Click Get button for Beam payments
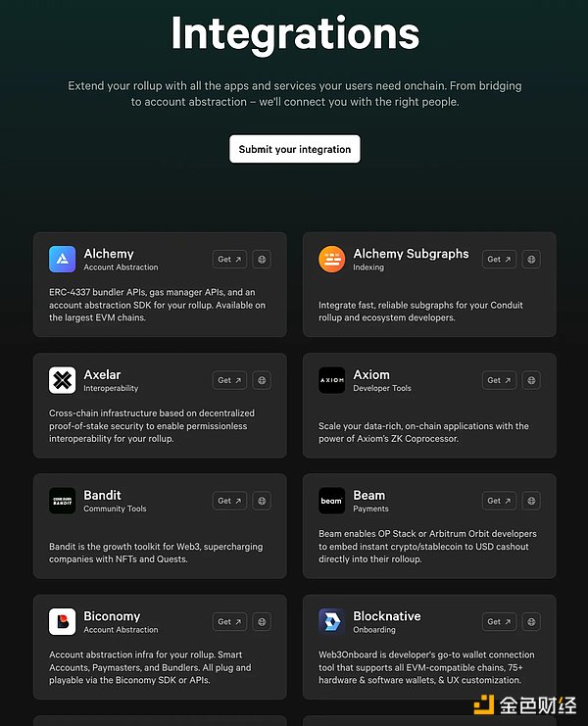Viewport: 588px width, 726px height. tap(499, 501)
